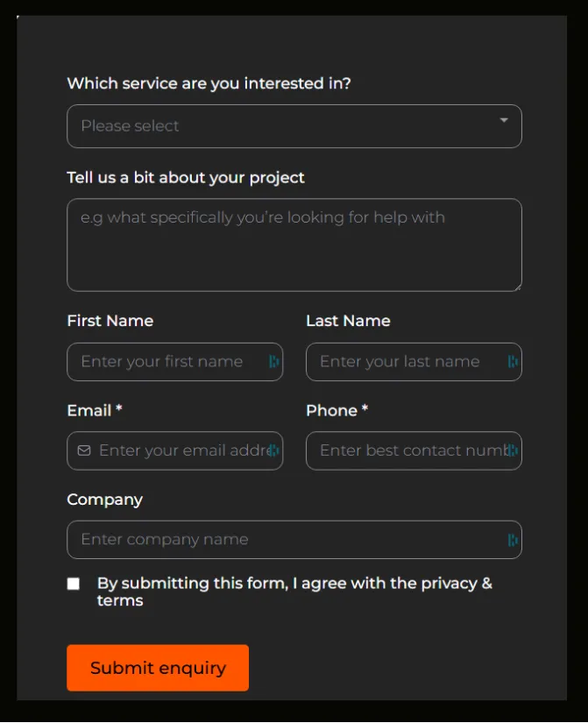
Task: Select the email address input field
Action: click(174, 451)
